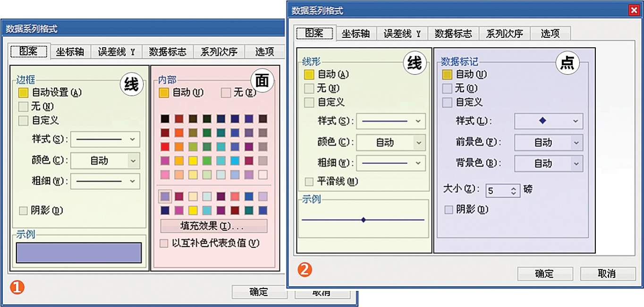
Task: Toggle 以互补色代表负值 checkbox
Action: (164, 244)
